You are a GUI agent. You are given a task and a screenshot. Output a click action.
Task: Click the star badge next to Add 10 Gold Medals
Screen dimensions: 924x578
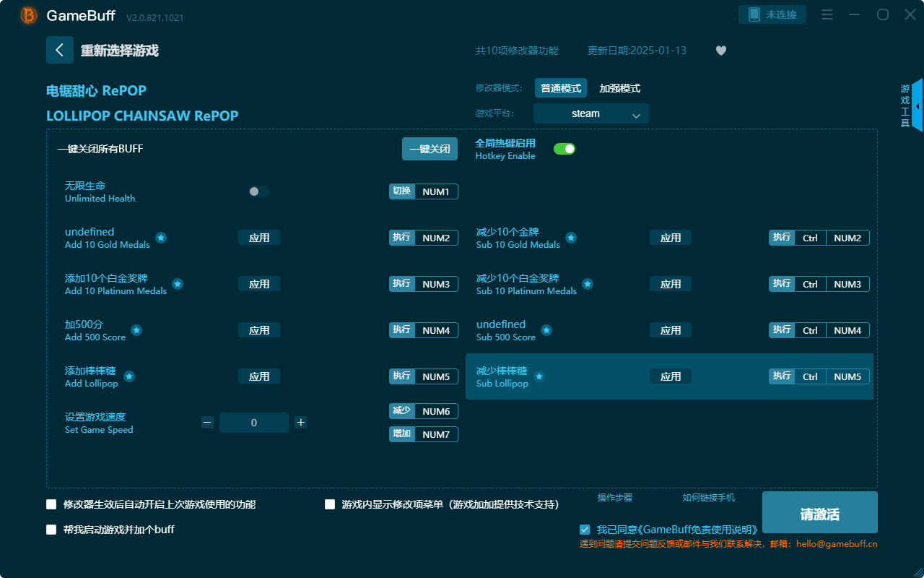(161, 238)
